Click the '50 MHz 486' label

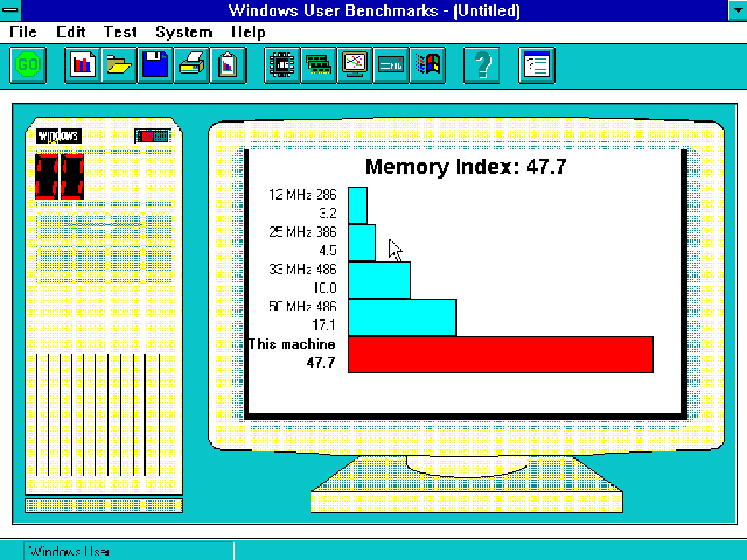coord(303,307)
